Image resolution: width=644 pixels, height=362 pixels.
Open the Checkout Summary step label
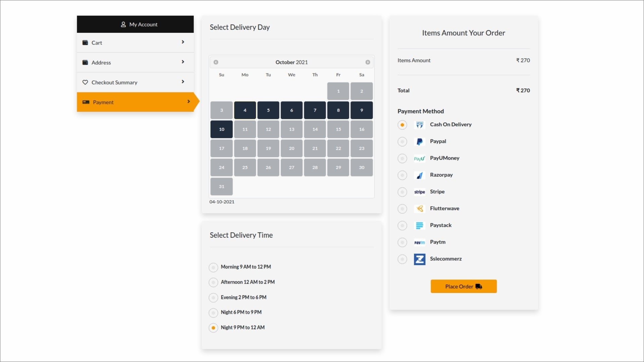[x=114, y=82]
